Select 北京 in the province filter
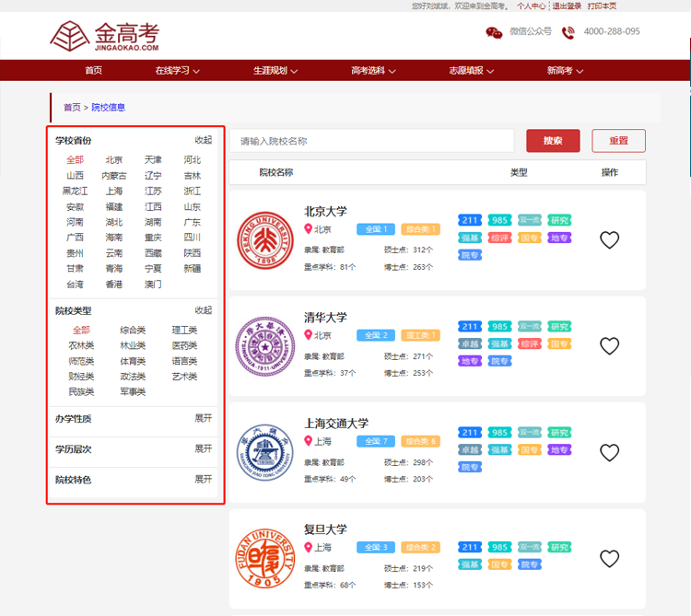 point(113,160)
